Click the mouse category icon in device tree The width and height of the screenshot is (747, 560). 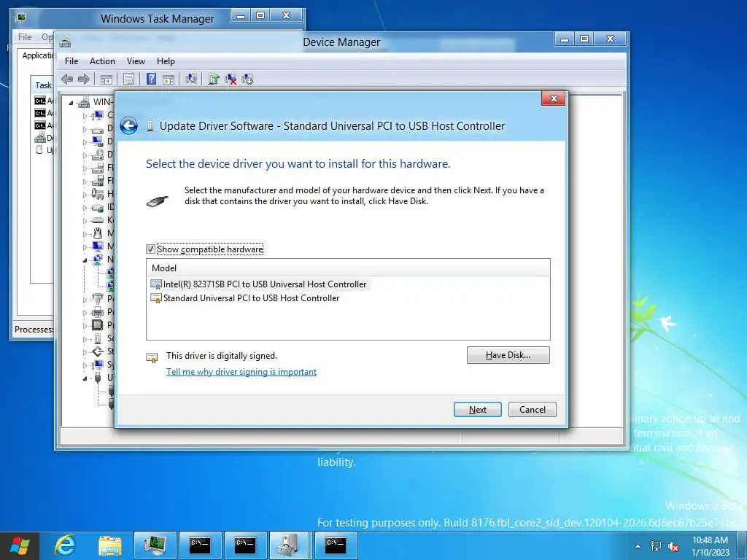(98, 233)
